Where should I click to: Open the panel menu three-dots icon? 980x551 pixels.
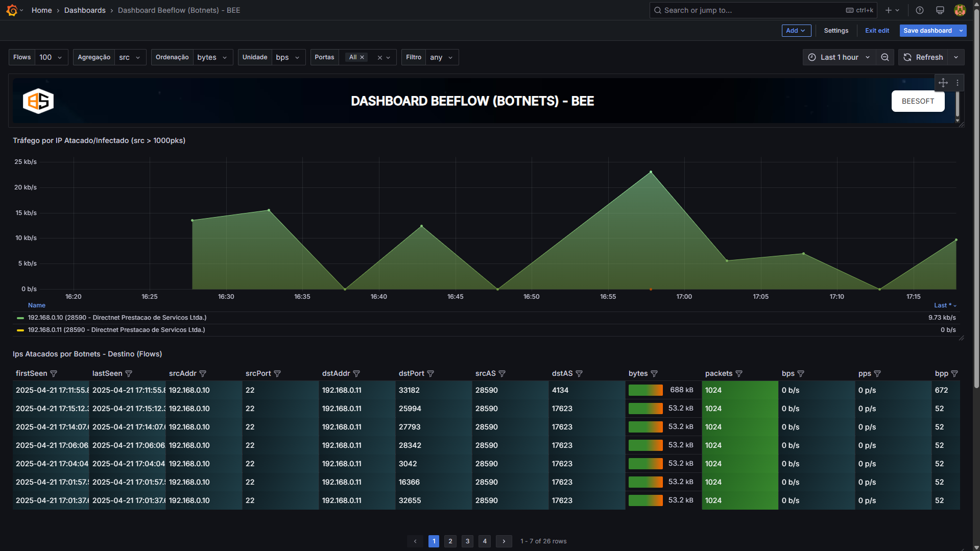(x=958, y=83)
